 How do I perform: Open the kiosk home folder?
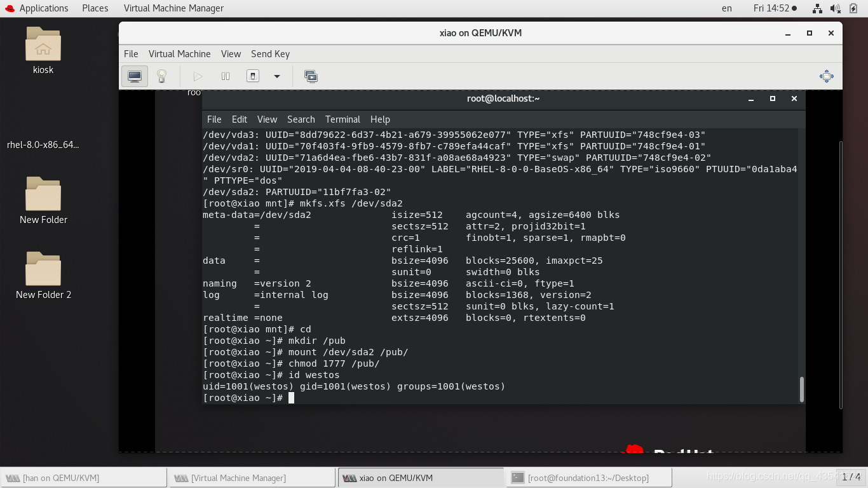point(43,51)
